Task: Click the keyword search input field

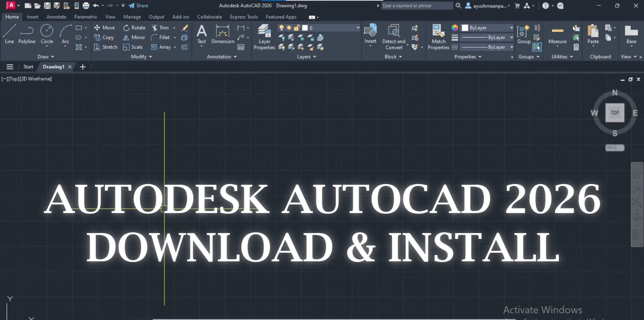Action: click(x=417, y=6)
